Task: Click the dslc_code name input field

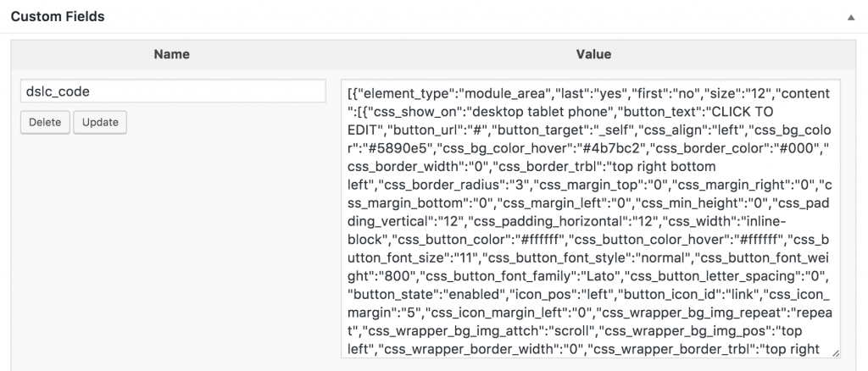Action: [173, 91]
